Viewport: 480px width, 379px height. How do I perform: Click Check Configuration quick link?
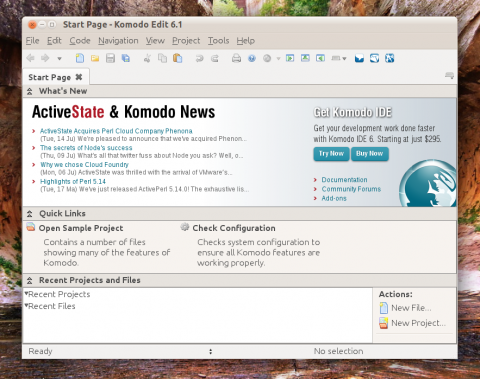coord(234,228)
